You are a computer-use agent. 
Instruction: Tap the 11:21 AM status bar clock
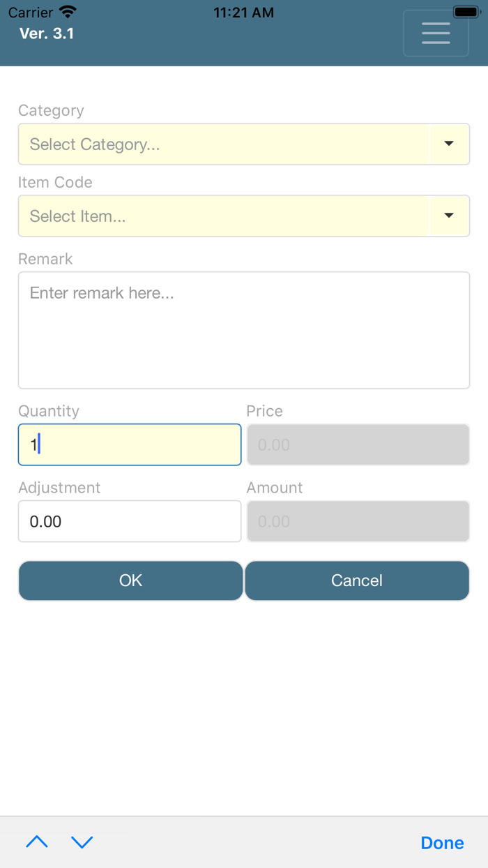click(243, 13)
